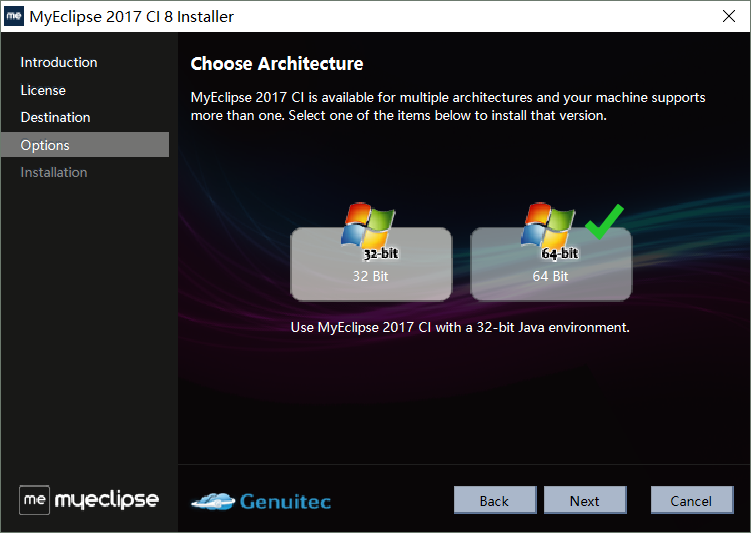Click the boxed 'me' logo in sidebar

[x=34, y=500]
